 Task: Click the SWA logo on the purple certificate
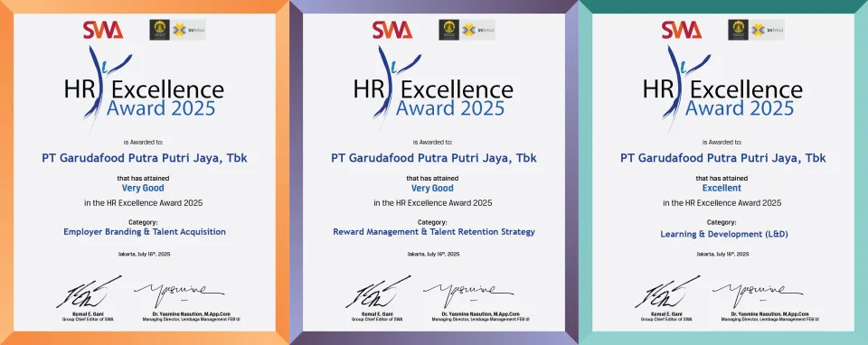[x=392, y=30]
